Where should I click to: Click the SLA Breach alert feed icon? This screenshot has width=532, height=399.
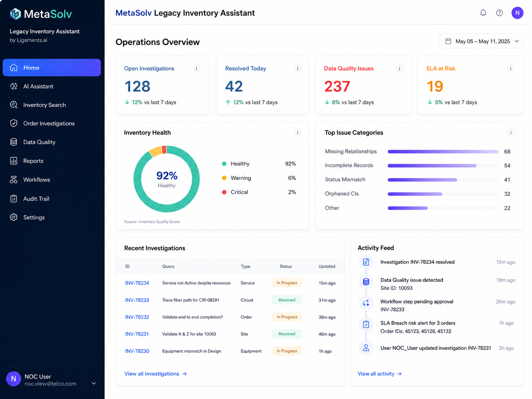pos(366,324)
